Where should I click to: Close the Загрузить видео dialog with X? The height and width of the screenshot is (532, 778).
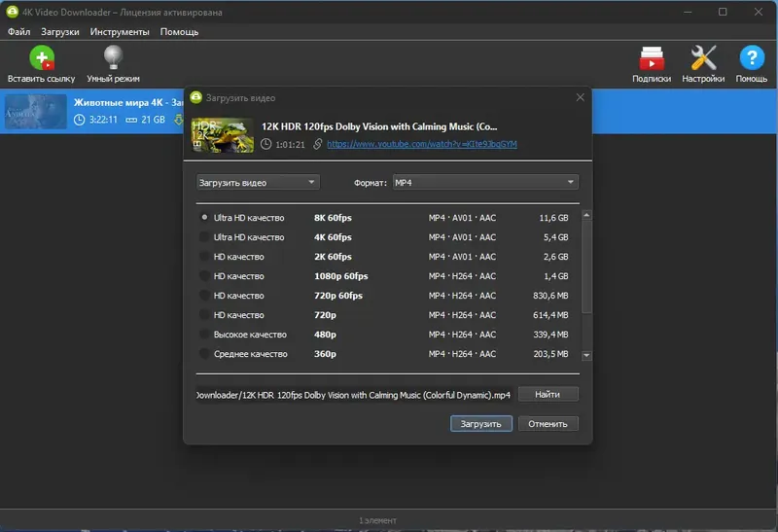pos(580,97)
